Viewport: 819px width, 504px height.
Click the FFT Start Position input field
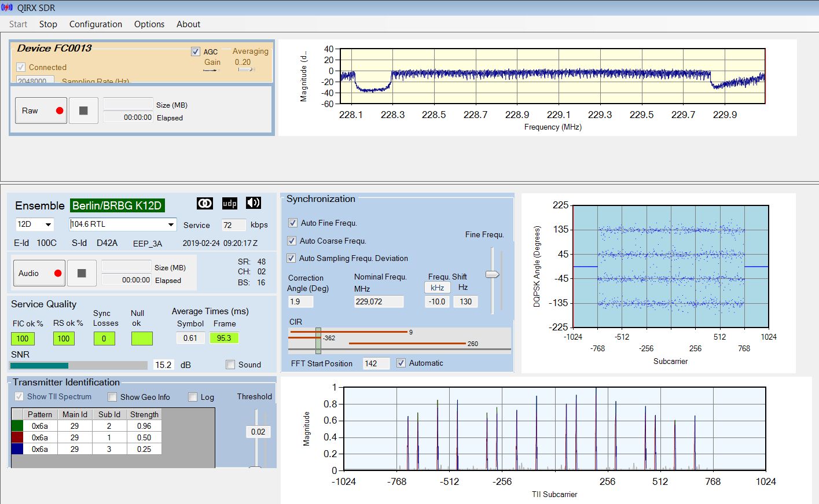(376, 363)
